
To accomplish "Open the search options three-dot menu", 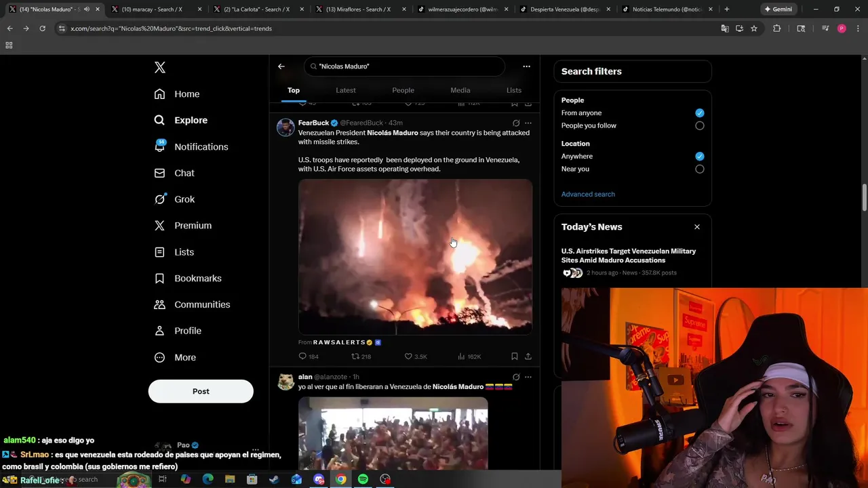I will point(526,66).
